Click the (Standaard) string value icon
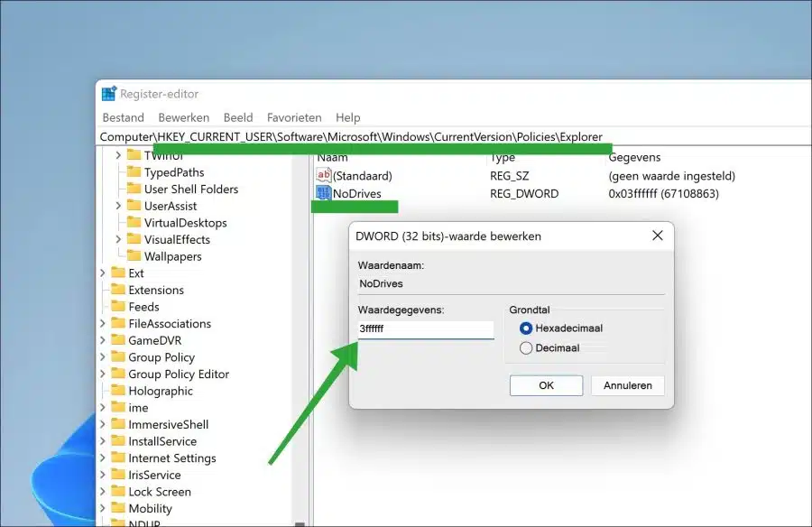812x527 pixels. 324,175
